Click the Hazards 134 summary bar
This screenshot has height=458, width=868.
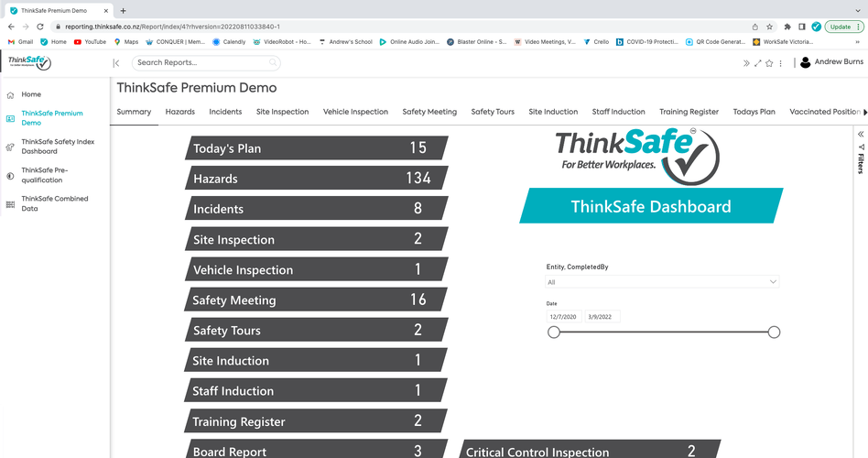316,179
